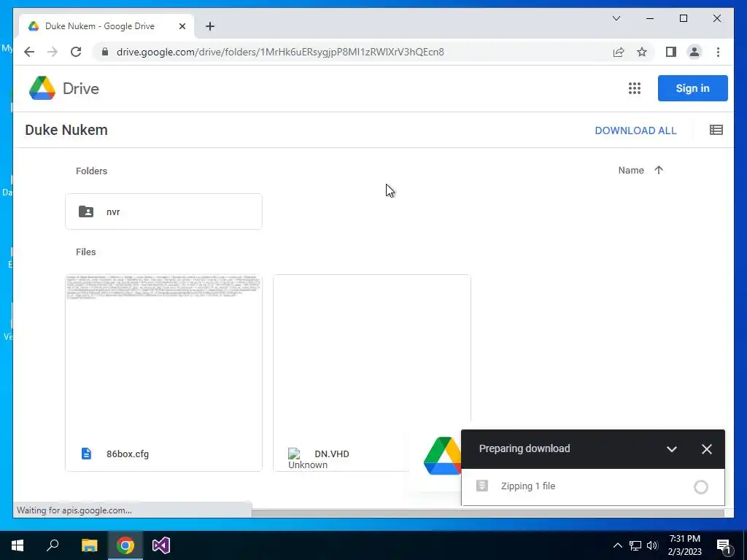Click the Duke Nukem folder title

click(x=66, y=130)
